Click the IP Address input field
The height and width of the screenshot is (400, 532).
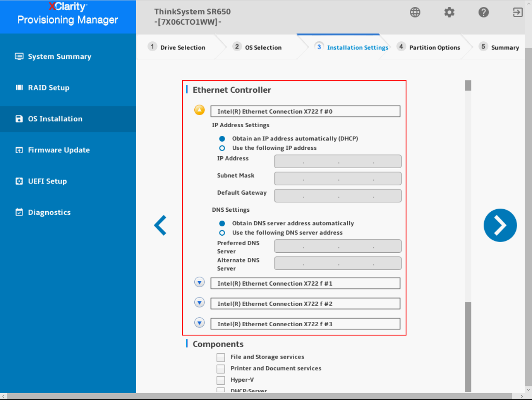coord(338,161)
